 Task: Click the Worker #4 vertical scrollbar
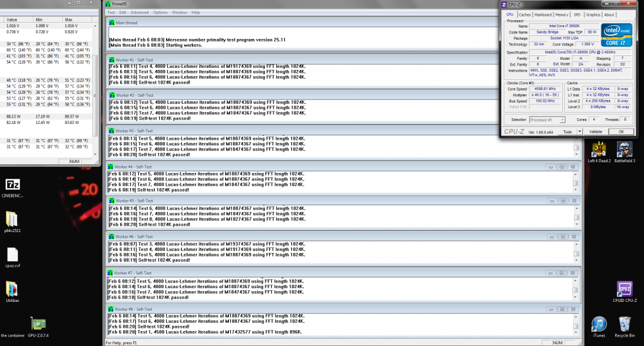coord(575,182)
